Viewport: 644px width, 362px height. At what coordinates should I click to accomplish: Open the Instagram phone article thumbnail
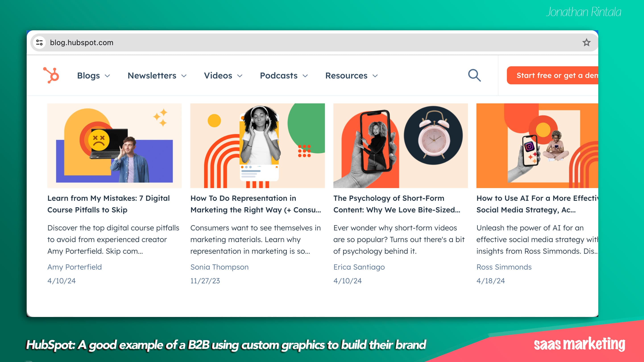click(x=537, y=145)
